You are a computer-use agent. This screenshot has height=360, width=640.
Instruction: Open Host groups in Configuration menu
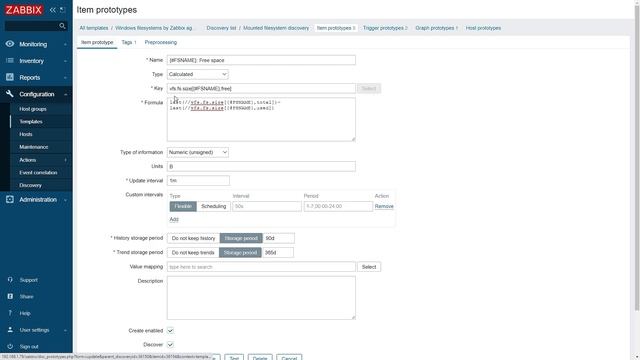pyautogui.click(x=33, y=109)
